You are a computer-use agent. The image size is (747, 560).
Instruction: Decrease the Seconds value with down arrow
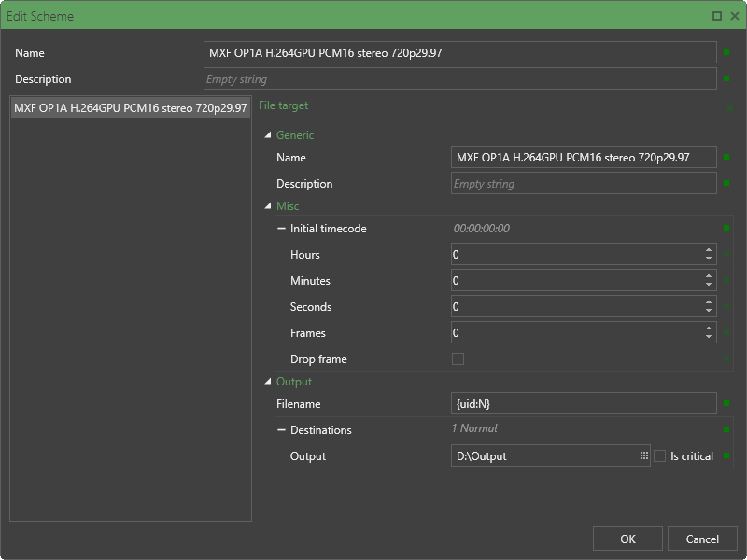coord(709,311)
